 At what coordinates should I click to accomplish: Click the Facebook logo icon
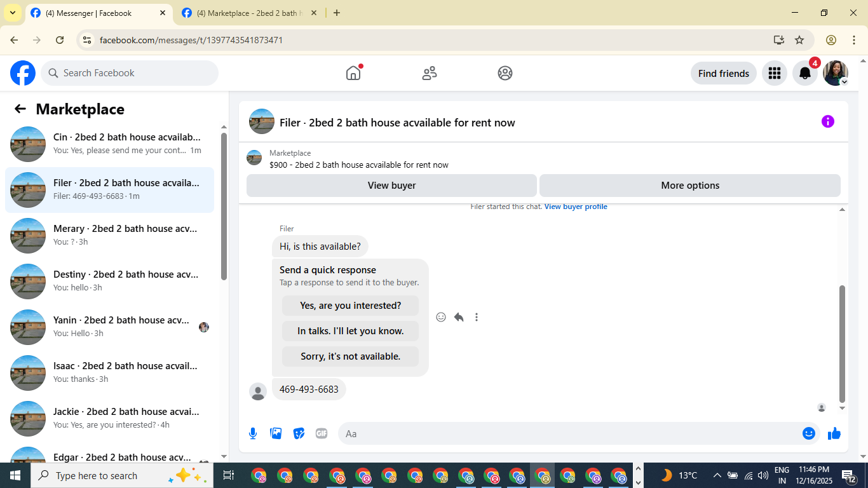(x=23, y=73)
